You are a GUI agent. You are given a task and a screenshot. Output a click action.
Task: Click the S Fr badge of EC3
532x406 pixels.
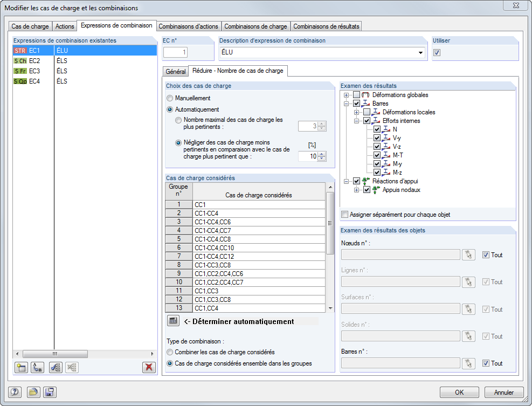click(x=20, y=71)
